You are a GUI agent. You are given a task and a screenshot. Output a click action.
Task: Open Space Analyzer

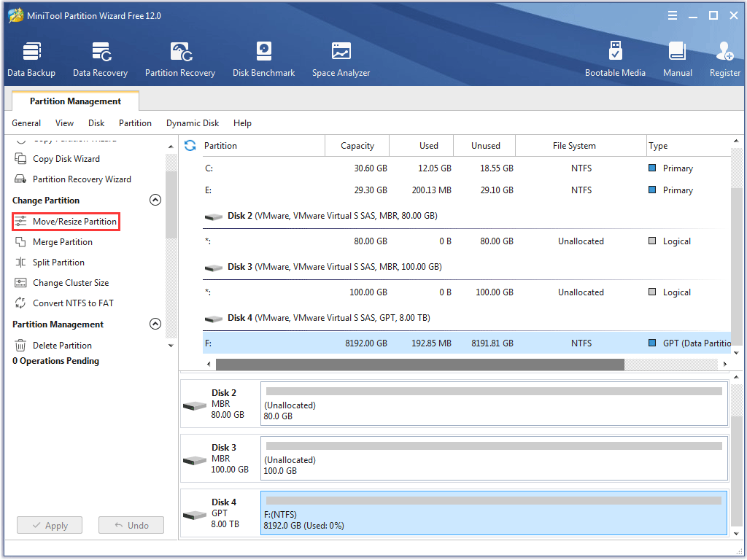[x=341, y=59]
